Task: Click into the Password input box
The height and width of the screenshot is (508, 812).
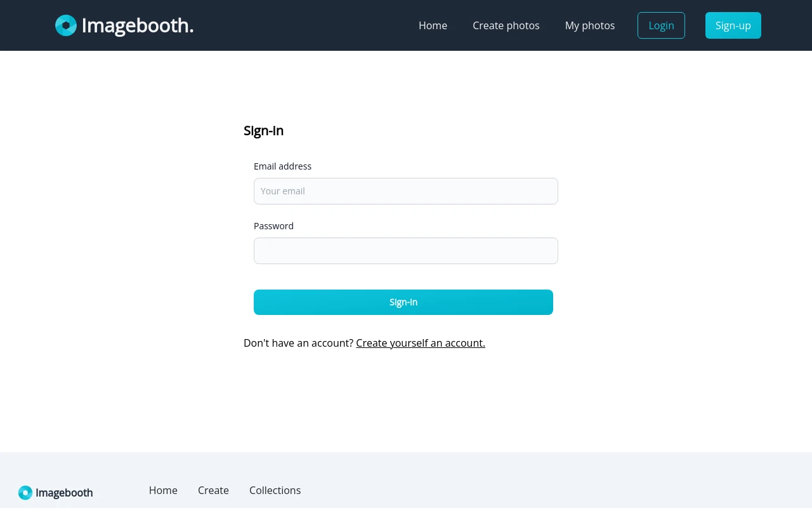Action: tap(405, 251)
